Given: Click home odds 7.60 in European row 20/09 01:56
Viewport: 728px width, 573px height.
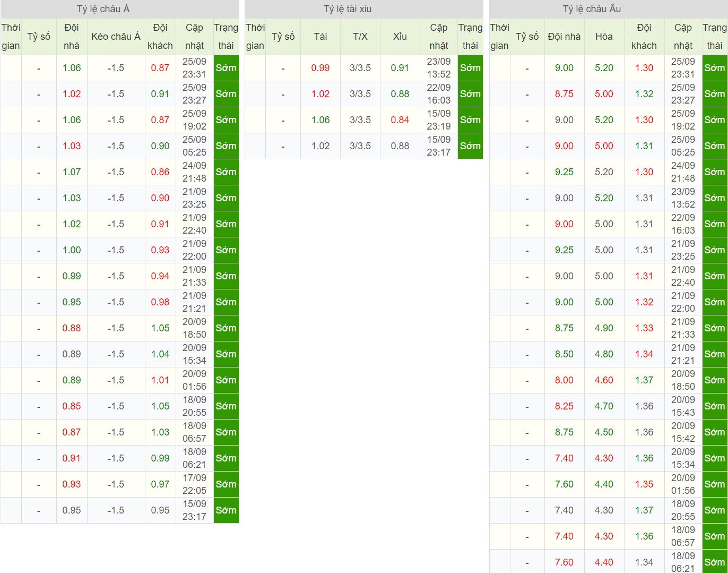Looking at the screenshot, I should click(x=564, y=484).
